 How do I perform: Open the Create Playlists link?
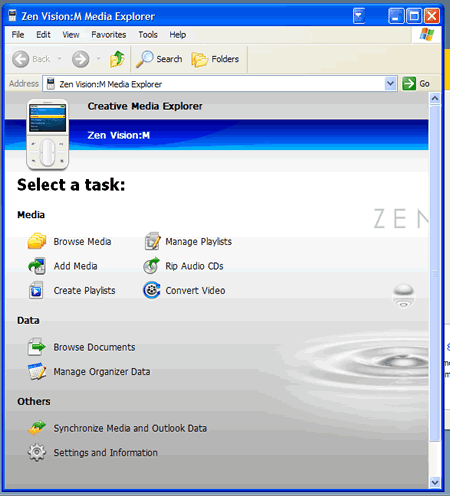tap(84, 291)
